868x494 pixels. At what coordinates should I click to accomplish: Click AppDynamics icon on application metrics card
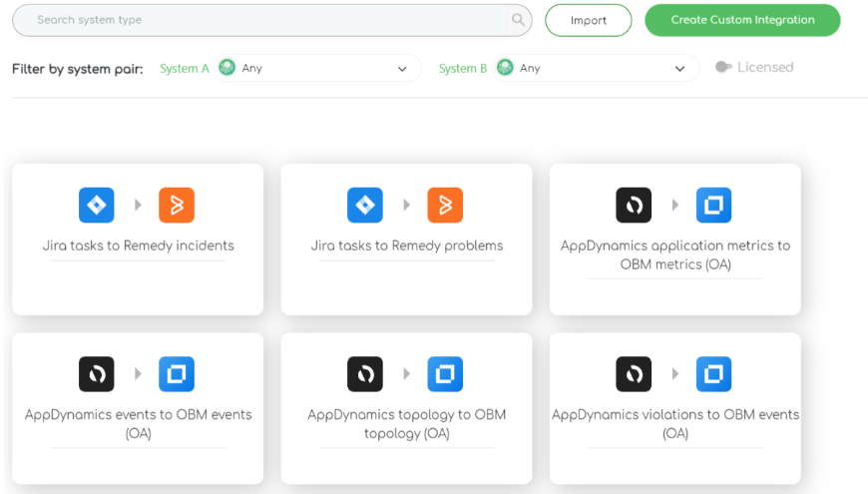(634, 205)
